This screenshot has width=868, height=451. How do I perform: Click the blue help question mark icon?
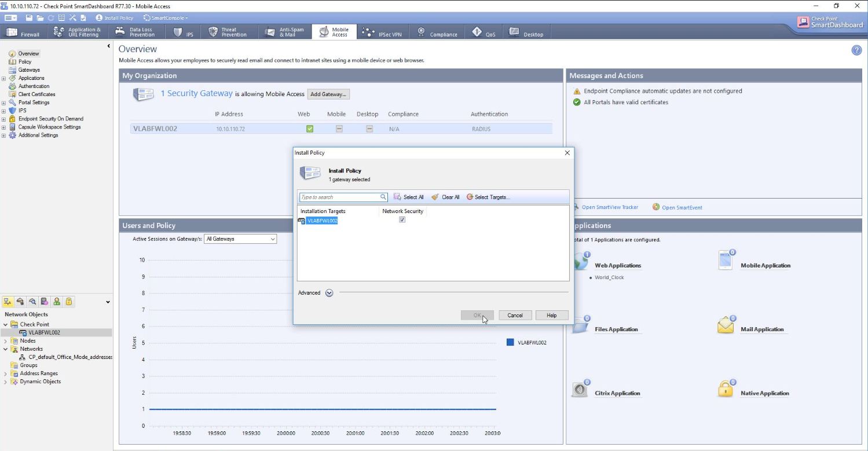[856, 50]
